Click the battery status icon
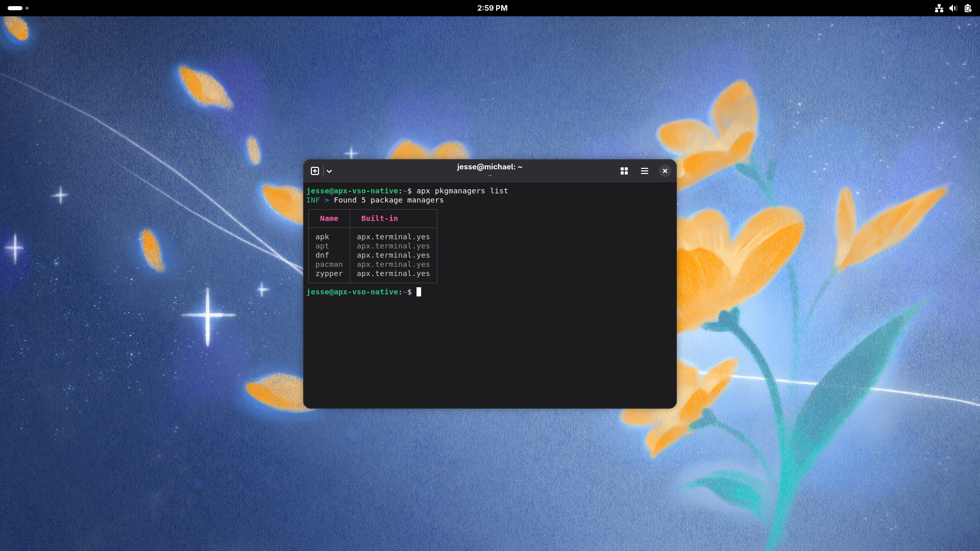 (968, 8)
